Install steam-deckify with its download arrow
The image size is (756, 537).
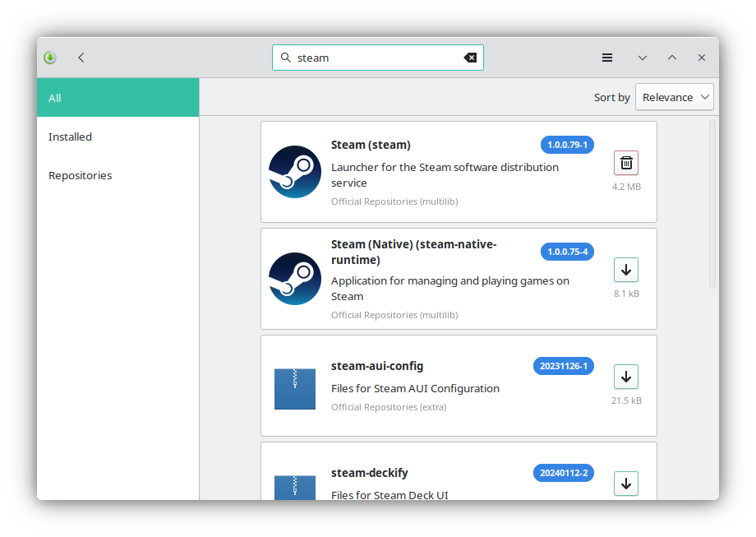pyautogui.click(x=626, y=484)
